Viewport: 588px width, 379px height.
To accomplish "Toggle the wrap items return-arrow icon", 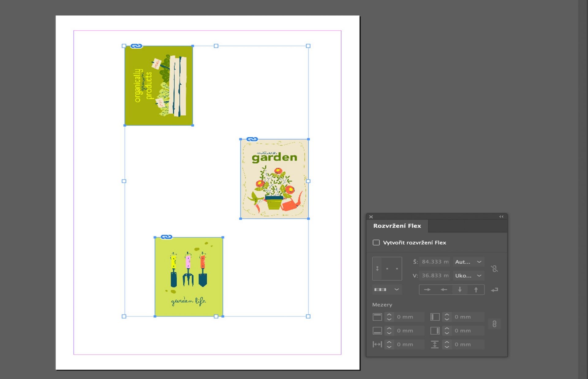I will pos(494,290).
